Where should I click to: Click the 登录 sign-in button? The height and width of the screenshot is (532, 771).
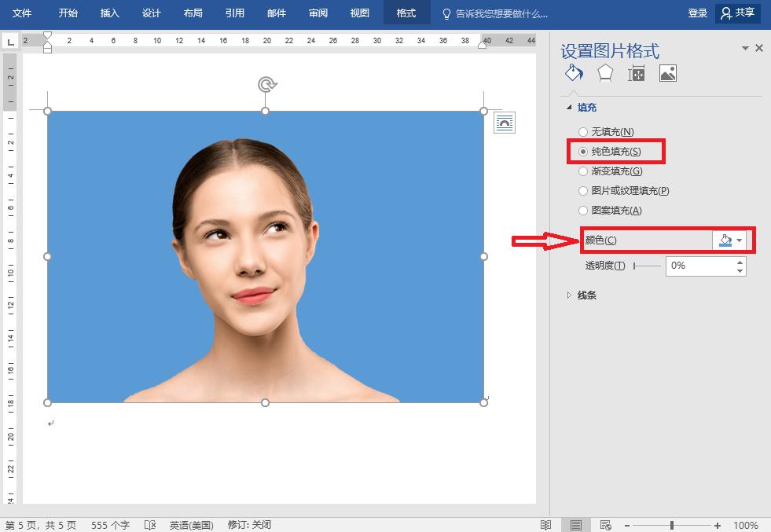(x=697, y=13)
